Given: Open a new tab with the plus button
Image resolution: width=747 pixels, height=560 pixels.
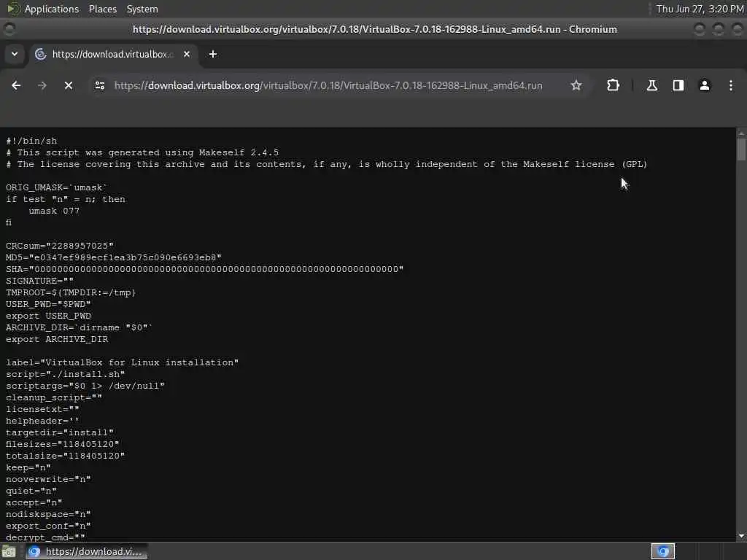Looking at the screenshot, I should [x=213, y=54].
